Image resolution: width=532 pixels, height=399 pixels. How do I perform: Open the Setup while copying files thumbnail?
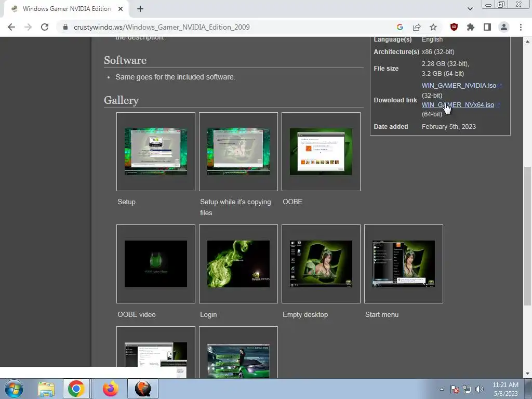238,152
